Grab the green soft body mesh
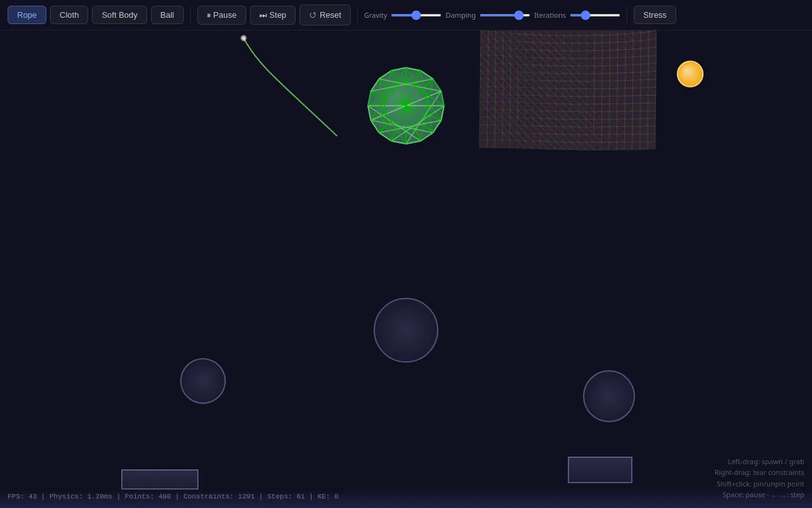This screenshot has width=812, height=508. pyautogui.click(x=406, y=105)
